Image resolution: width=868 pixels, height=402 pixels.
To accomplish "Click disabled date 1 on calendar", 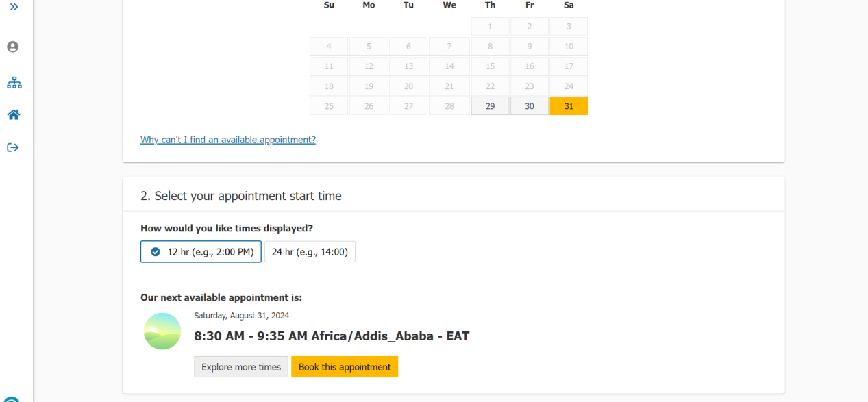I will pos(490,27).
